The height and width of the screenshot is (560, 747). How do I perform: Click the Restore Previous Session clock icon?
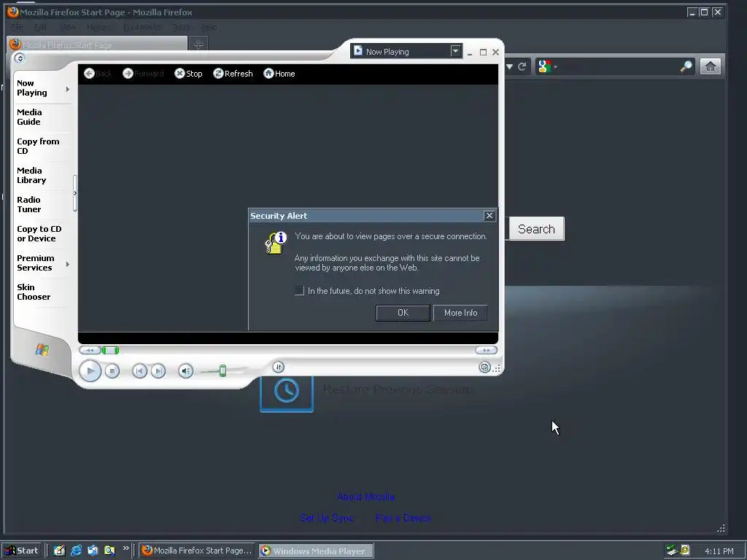click(286, 391)
